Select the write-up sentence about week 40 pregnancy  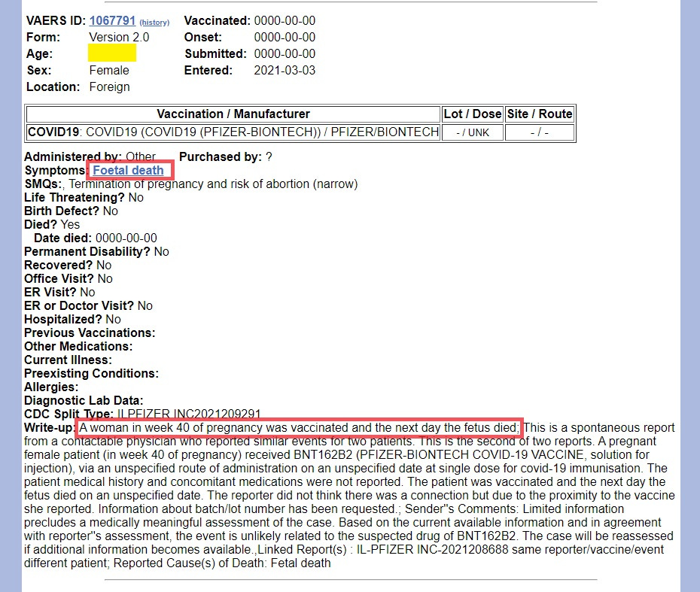pos(299,428)
